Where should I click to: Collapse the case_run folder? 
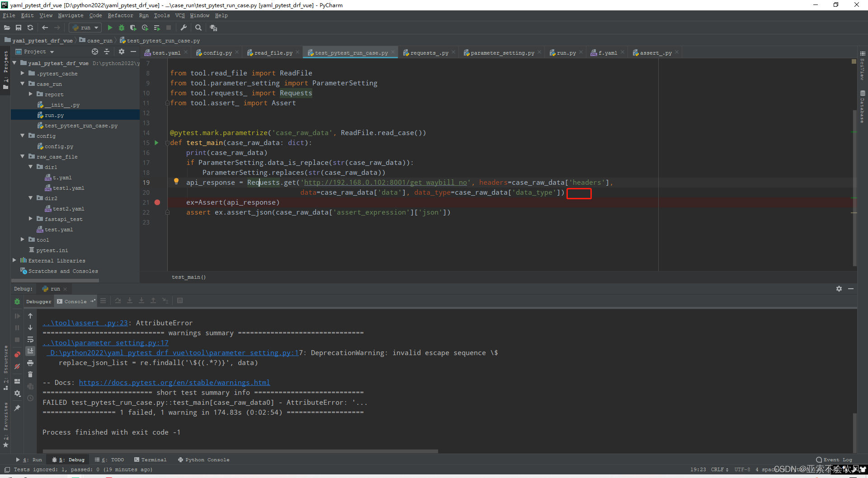click(x=23, y=84)
